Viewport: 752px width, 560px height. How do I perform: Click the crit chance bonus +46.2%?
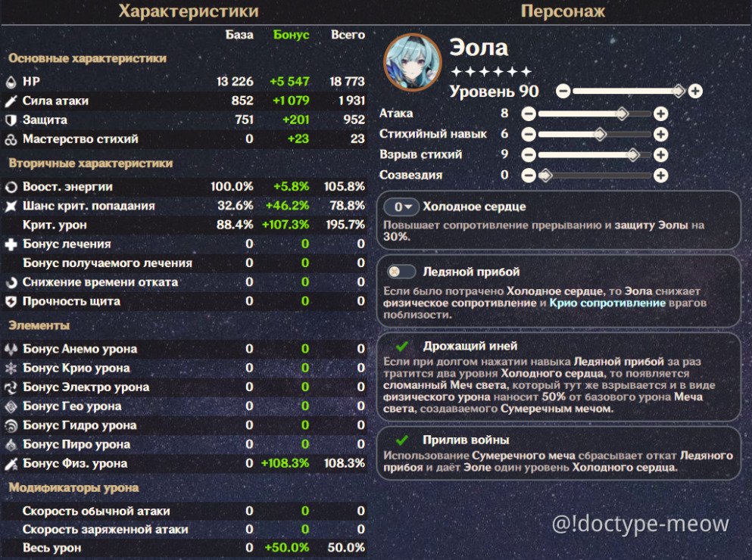click(x=287, y=206)
